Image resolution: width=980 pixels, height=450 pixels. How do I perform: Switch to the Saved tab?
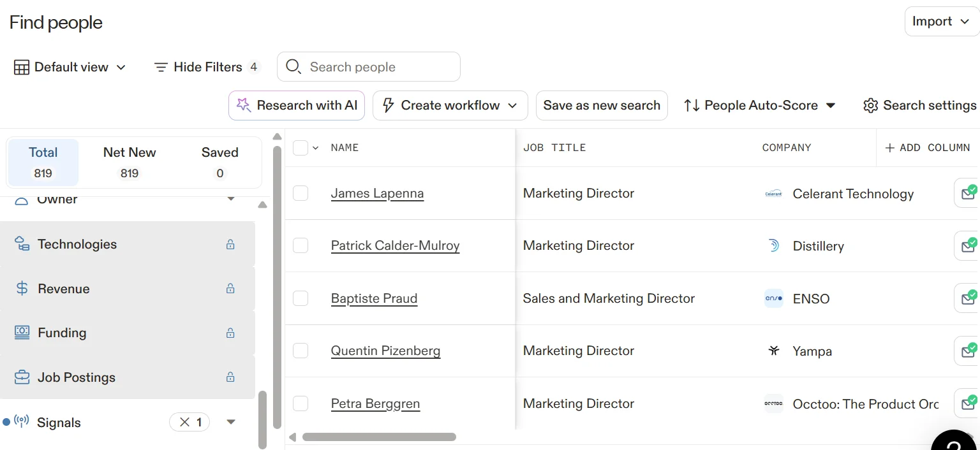click(219, 162)
